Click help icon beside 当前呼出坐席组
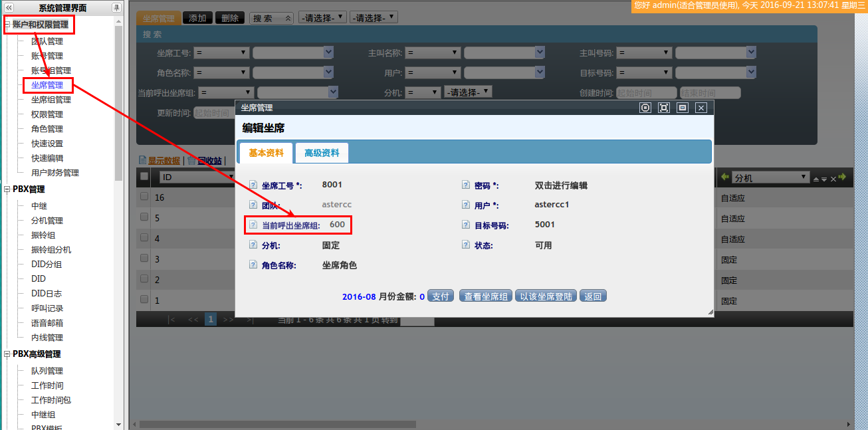868x430 pixels. pyautogui.click(x=253, y=225)
